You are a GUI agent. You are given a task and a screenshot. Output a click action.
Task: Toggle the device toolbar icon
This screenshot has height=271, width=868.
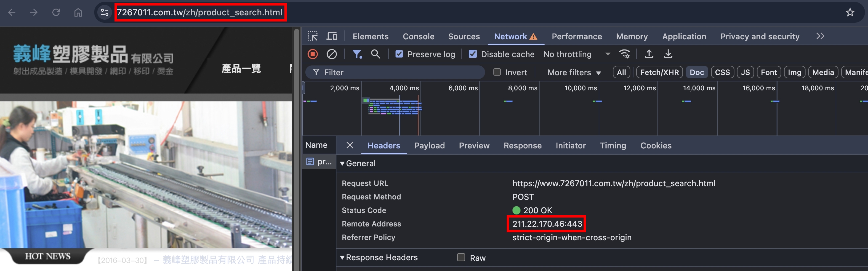[332, 36]
